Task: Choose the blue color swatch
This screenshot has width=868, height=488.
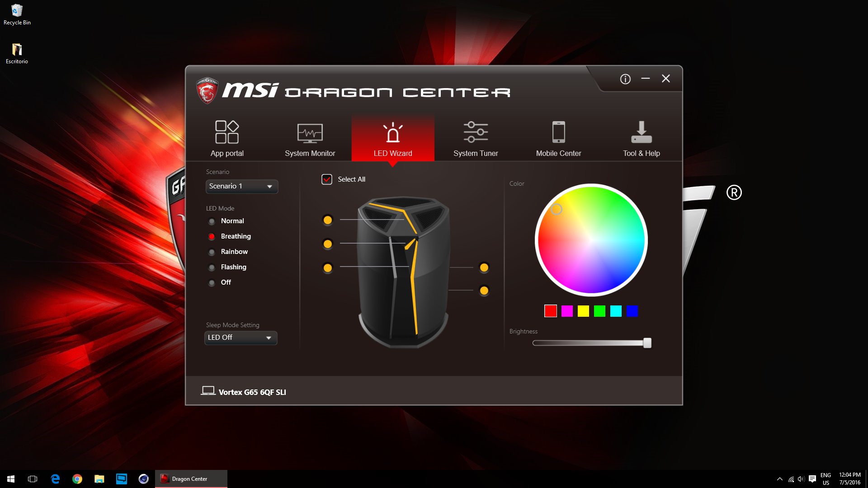Action: [632, 311]
